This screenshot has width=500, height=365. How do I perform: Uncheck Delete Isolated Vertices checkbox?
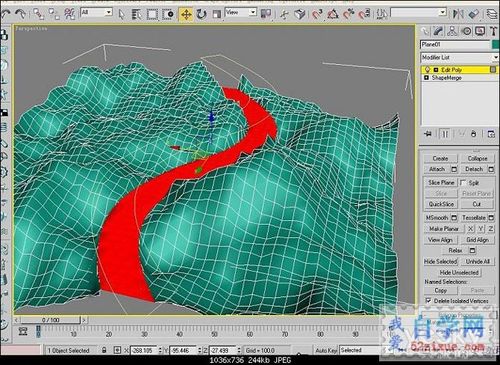point(428,301)
